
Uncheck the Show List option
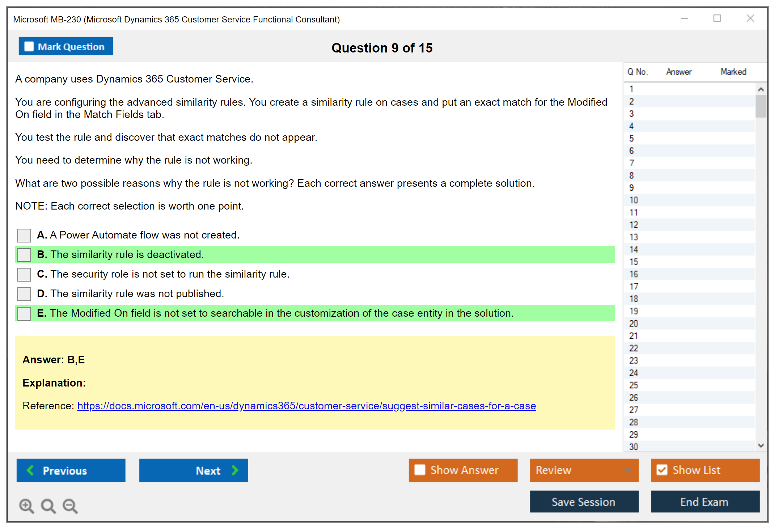(662, 470)
